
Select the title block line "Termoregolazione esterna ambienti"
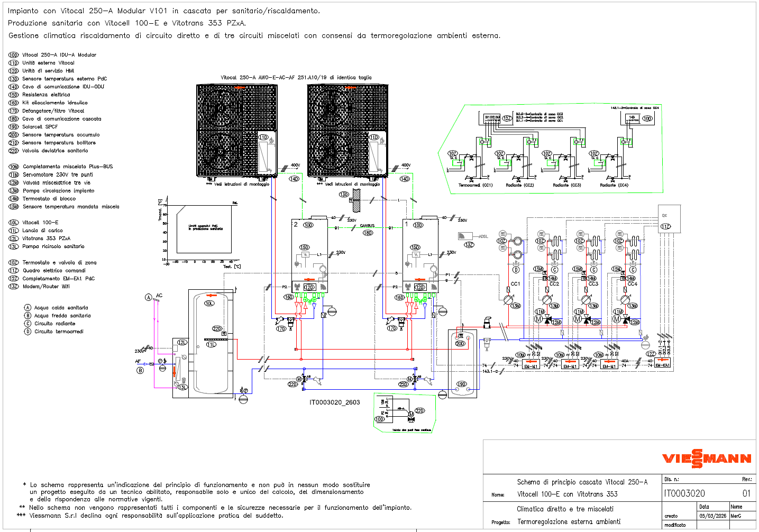pyautogui.click(x=569, y=522)
